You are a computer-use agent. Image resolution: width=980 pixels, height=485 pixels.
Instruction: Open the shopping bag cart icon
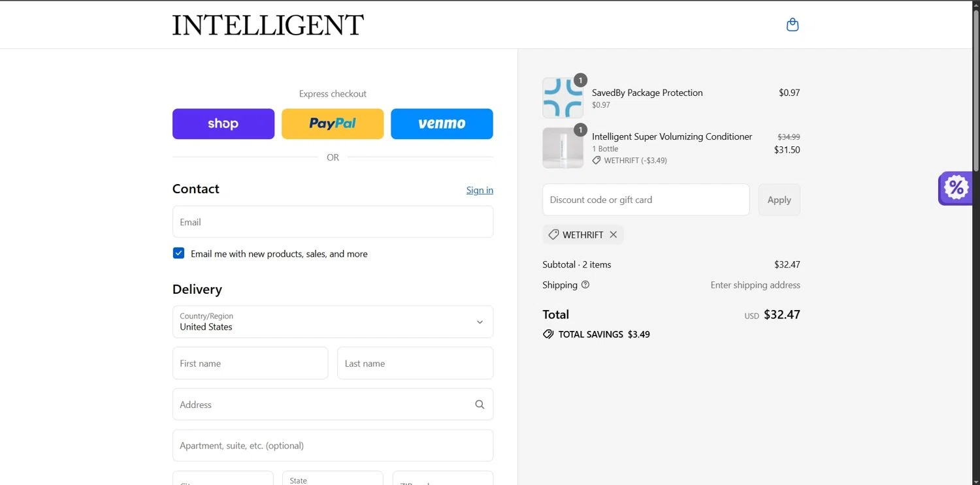[x=792, y=25]
